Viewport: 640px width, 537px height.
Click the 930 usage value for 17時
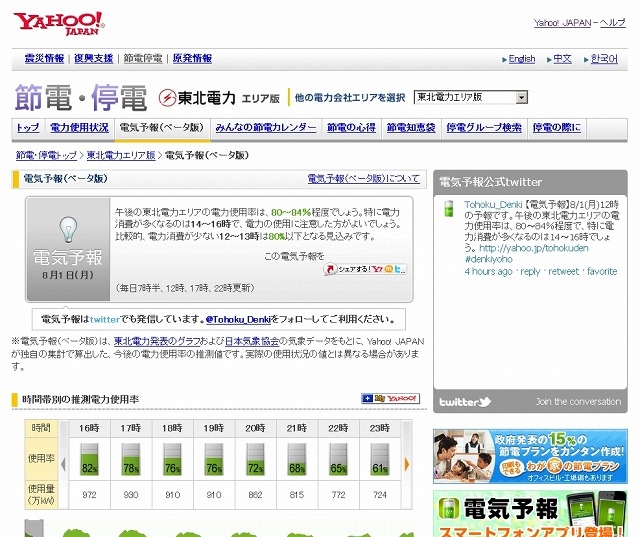click(131, 495)
